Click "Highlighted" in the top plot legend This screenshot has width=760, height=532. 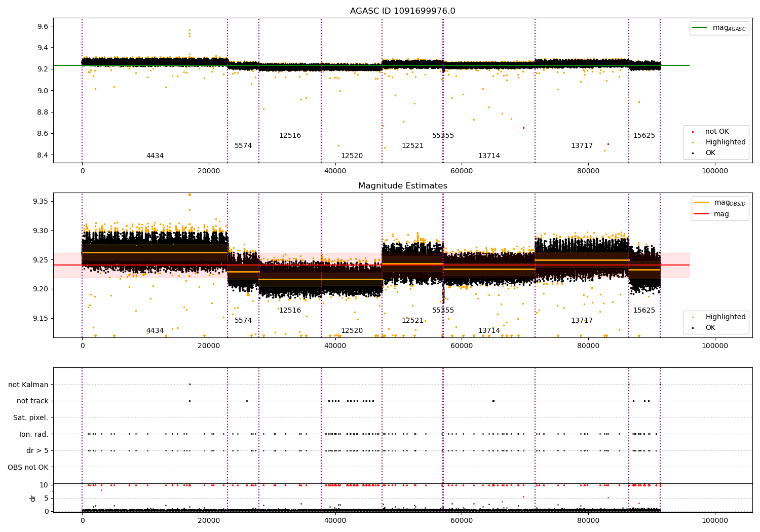tap(726, 142)
